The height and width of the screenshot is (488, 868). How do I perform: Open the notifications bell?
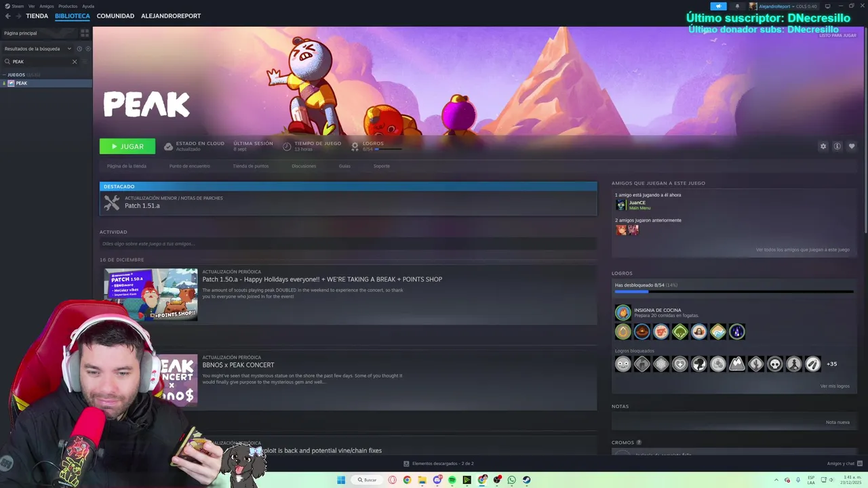coord(737,6)
